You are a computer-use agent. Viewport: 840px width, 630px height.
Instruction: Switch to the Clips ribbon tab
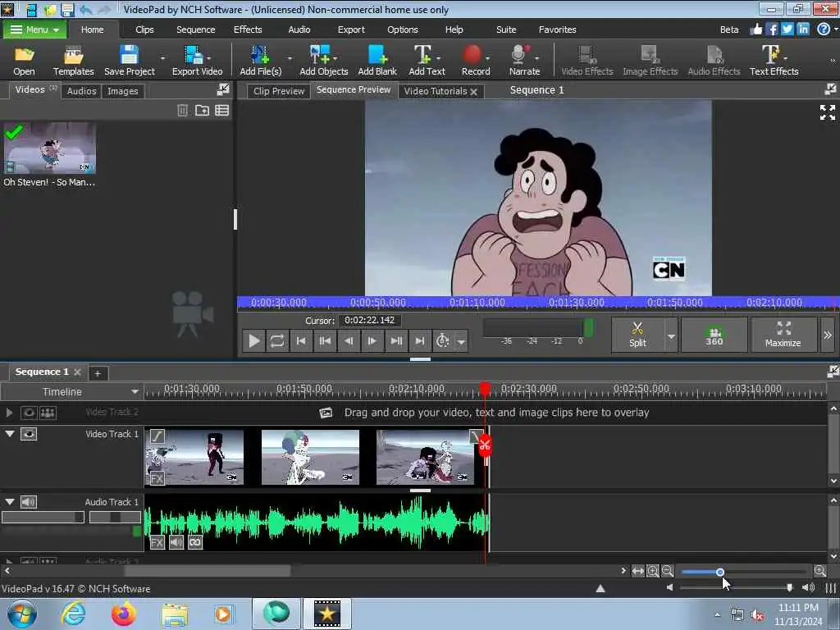[144, 30]
